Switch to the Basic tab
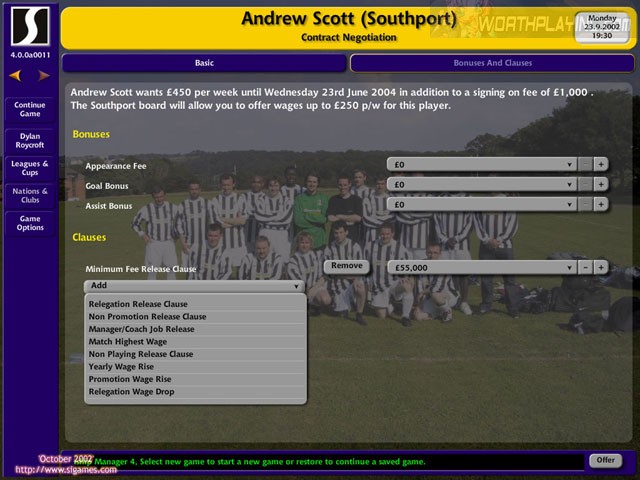Image resolution: width=640 pixels, height=480 pixels. click(204, 63)
